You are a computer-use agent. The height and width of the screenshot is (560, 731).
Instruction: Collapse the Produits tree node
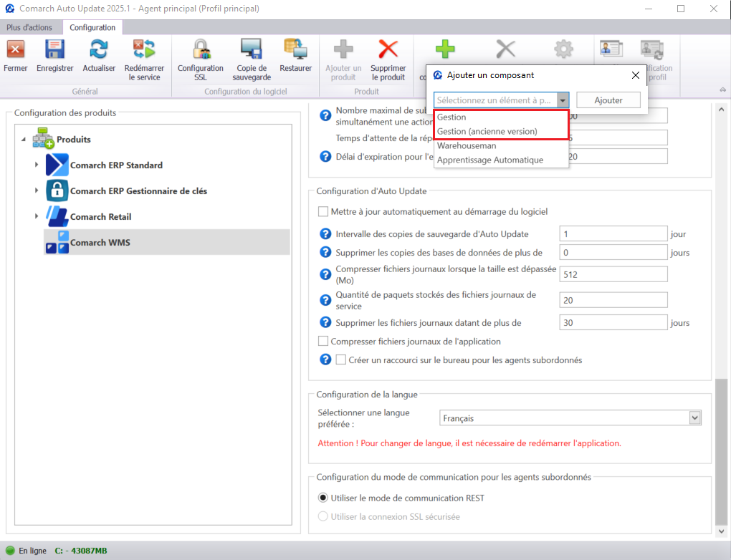point(24,140)
